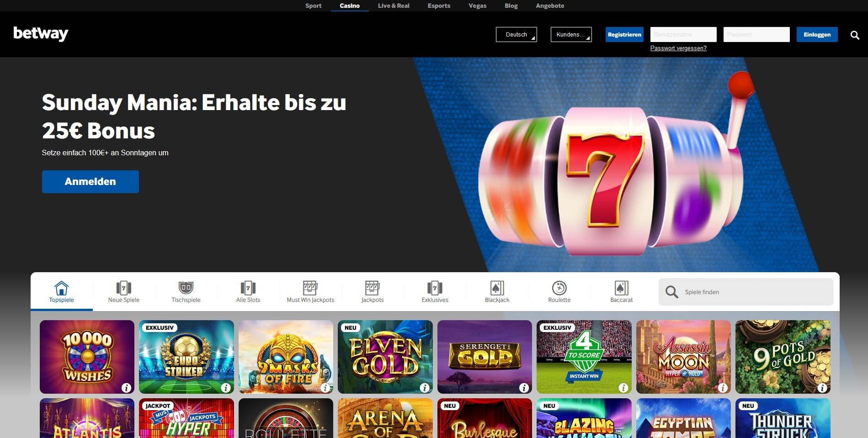Open the Blog page

tap(511, 5)
